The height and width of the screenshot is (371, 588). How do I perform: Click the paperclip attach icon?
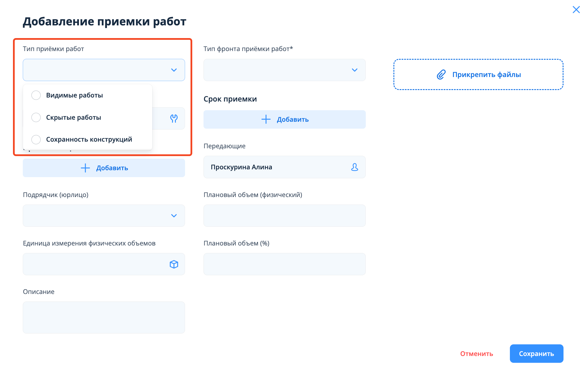441,75
